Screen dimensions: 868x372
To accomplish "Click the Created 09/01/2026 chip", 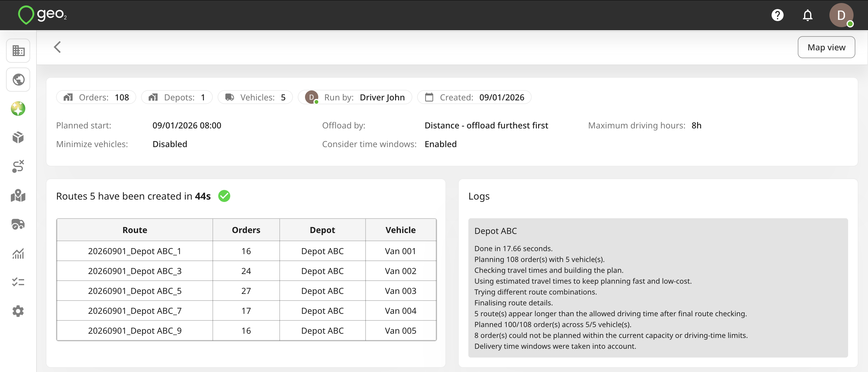I will (x=474, y=97).
